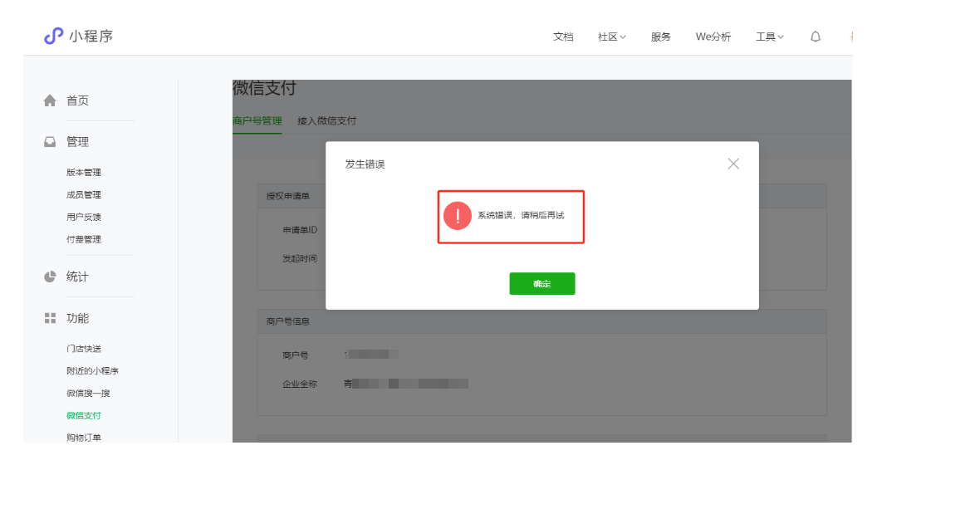Image resolution: width=980 pixels, height=509 pixels.
Task: Open 微信支付 in sidebar
Action: (84, 416)
